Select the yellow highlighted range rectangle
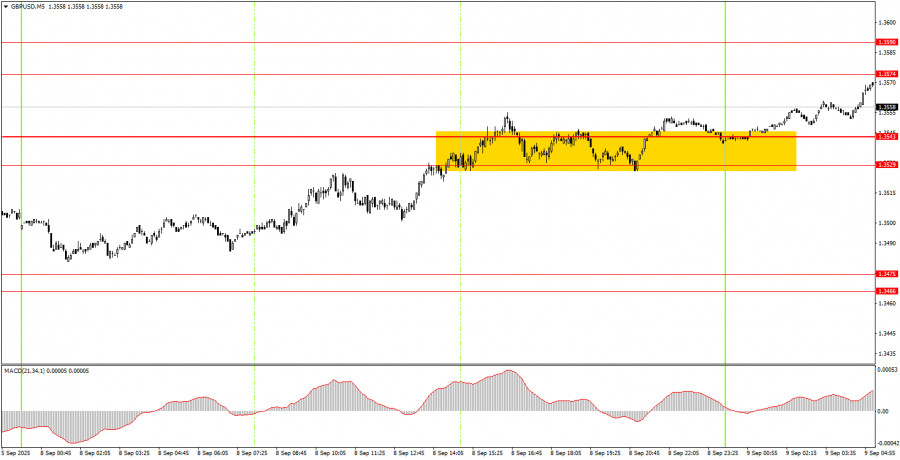 click(x=615, y=151)
